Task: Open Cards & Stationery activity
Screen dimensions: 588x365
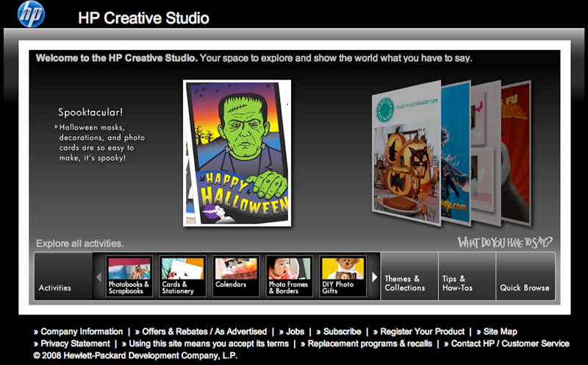Action: coord(182,277)
